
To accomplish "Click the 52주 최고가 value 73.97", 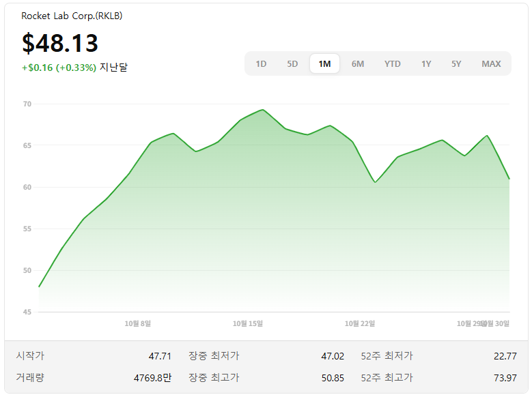I will point(505,378).
